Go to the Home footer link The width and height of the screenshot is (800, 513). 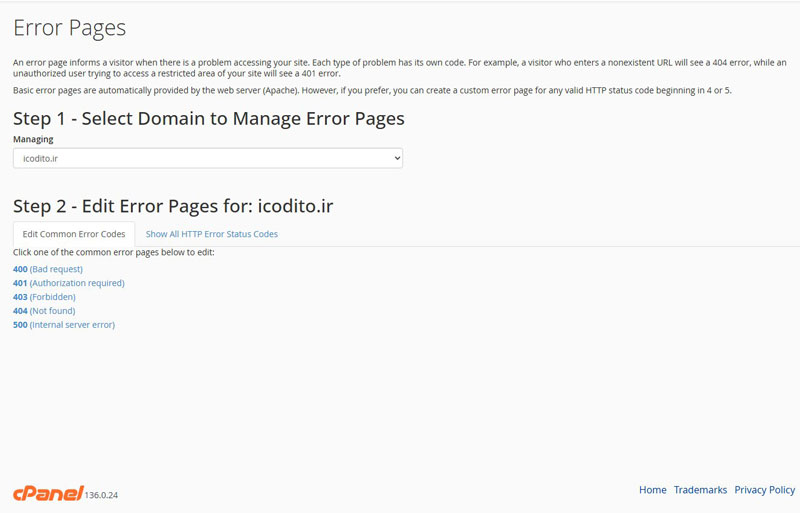click(653, 490)
